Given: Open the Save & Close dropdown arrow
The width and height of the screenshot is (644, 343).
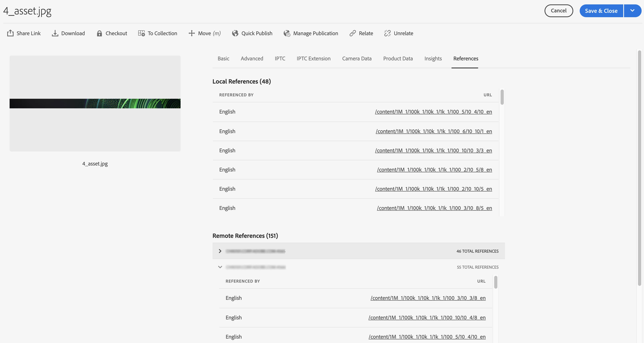Looking at the screenshot, I should pyautogui.click(x=632, y=11).
